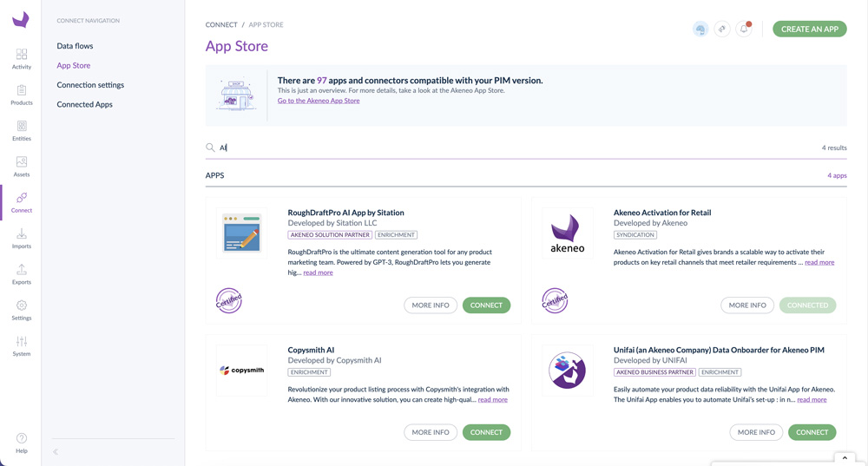Click the shop illustration in the banner

tap(236, 95)
